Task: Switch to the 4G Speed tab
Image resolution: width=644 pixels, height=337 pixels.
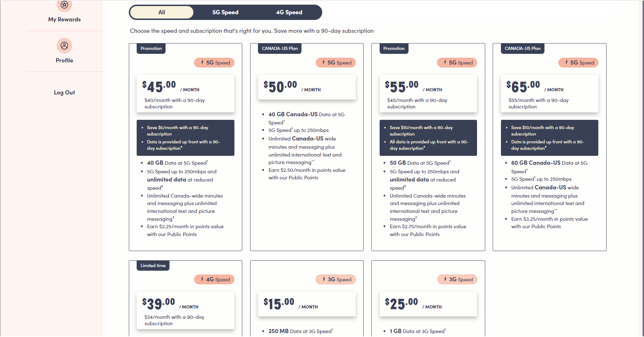Action: (x=289, y=12)
